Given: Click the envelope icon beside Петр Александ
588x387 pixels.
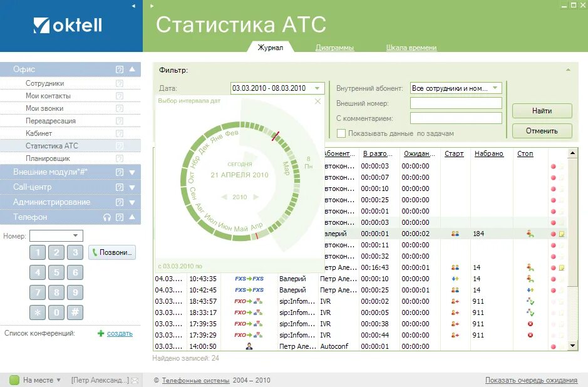Looking at the screenshot, I should [x=135, y=380].
